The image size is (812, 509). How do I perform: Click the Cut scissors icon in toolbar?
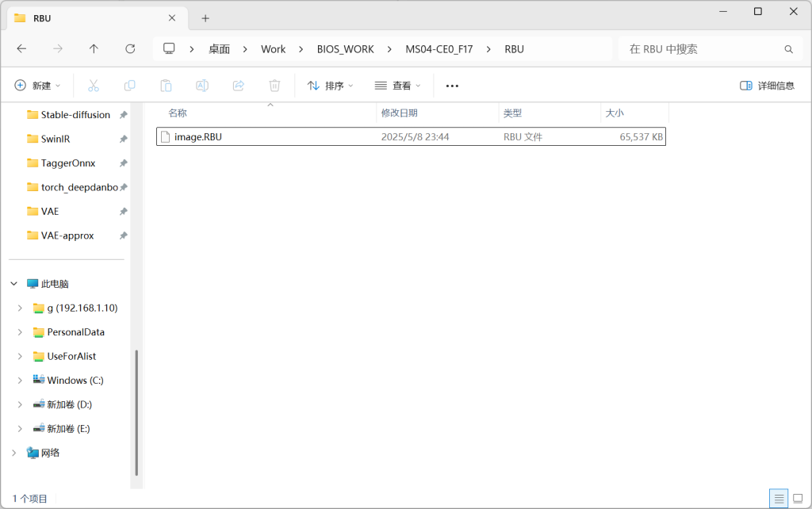(94, 86)
